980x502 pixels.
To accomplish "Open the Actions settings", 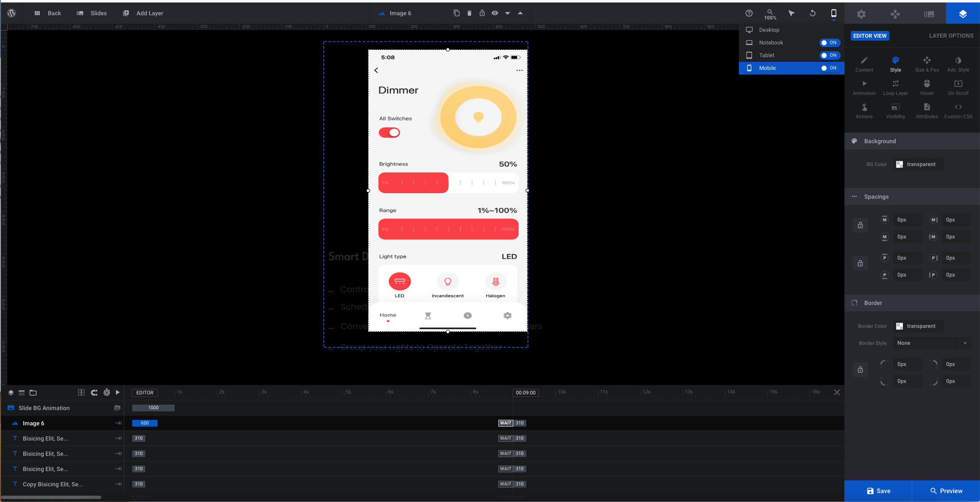I will pos(864,111).
